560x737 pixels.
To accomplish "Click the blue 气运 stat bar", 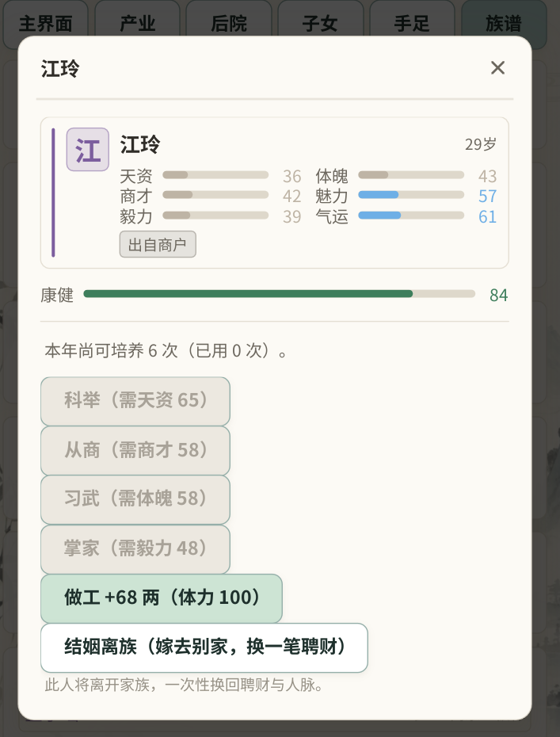I will coord(411,216).
